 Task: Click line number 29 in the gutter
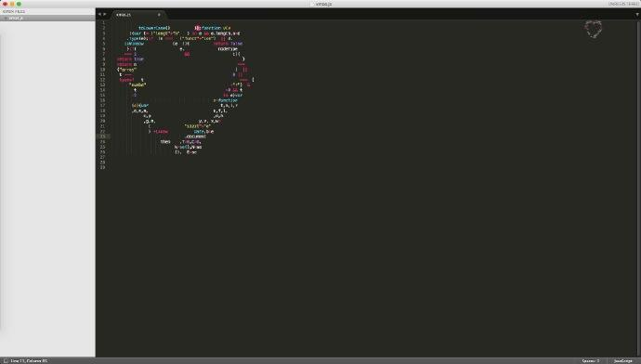point(102,167)
